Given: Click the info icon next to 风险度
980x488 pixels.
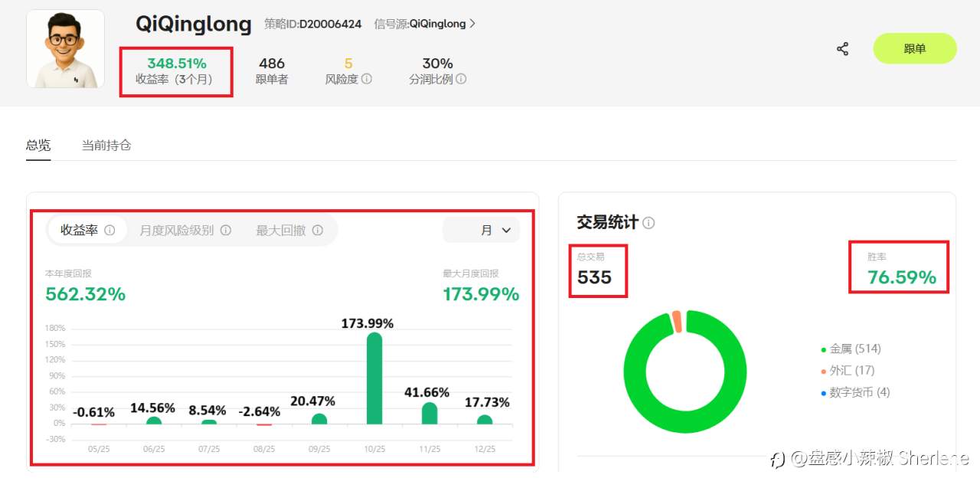Looking at the screenshot, I should 367,79.
